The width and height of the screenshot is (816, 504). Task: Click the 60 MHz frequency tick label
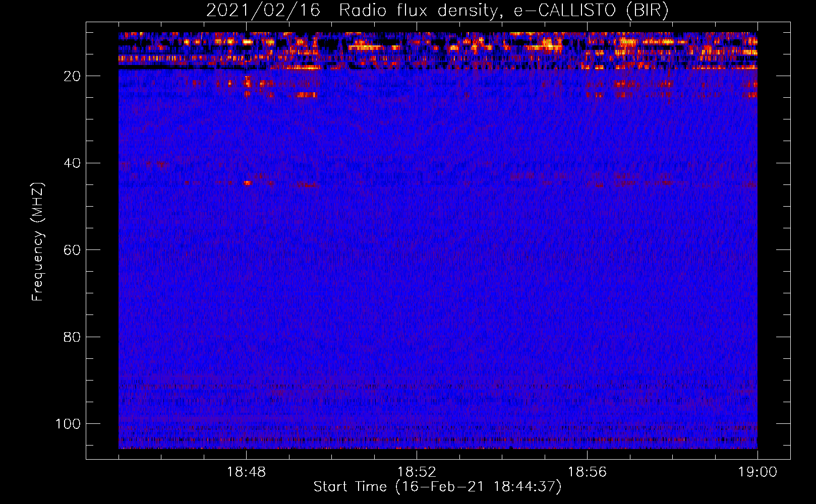[72, 250]
